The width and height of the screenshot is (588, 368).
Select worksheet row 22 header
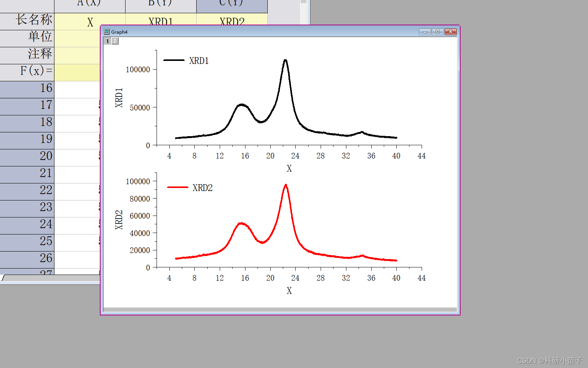click(x=27, y=192)
